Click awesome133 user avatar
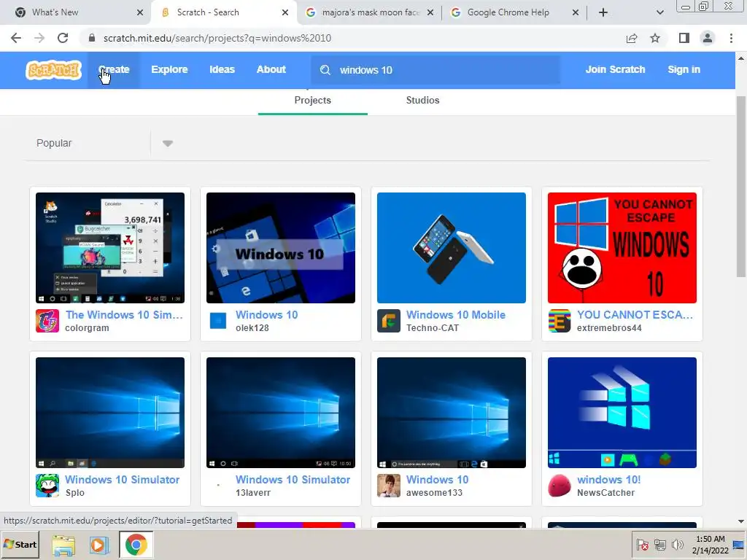 tap(389, 485)
